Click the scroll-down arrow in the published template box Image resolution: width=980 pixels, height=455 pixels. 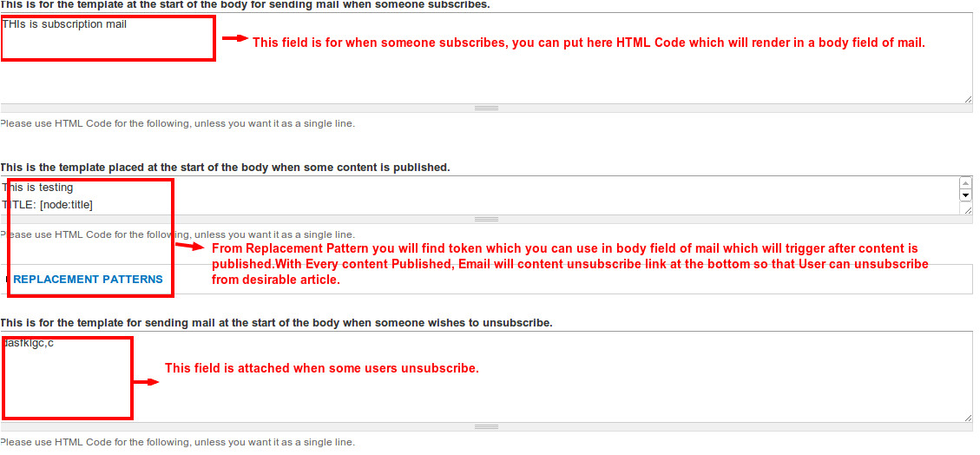[x=965, y=196]
